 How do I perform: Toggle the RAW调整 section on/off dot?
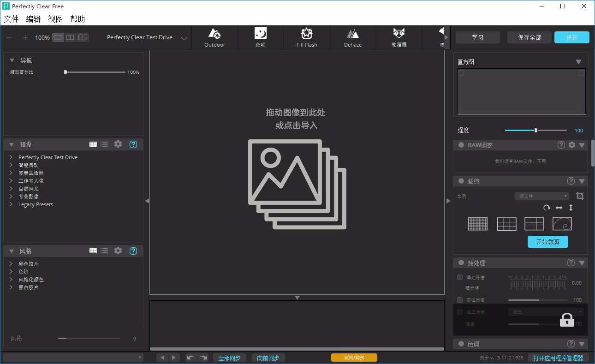click(461, 145)
